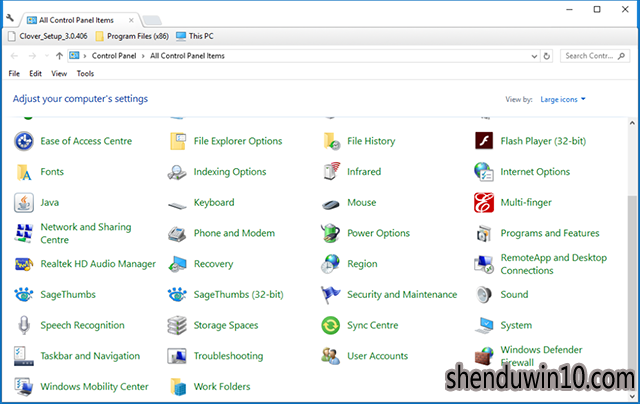Viewport: 640px width, 404px height.
Task: Open the System computer icon
Action: 484,325
